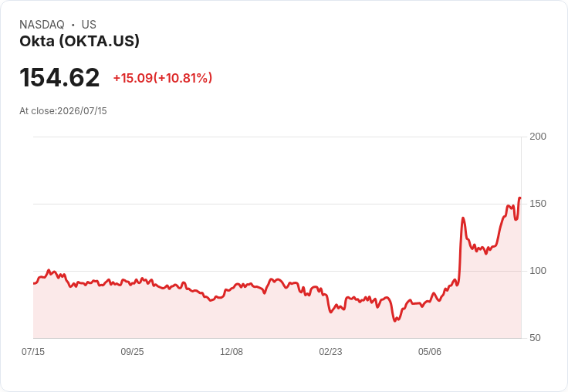
Task: Click the current price 154.62
Action: pyautogui.click(x=59, y=77)
